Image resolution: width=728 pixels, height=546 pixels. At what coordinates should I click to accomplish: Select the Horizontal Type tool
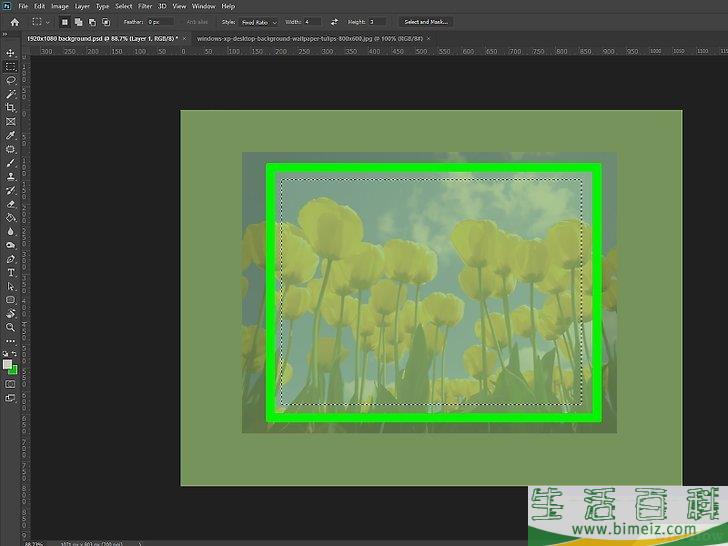click(x=11, y=273)
